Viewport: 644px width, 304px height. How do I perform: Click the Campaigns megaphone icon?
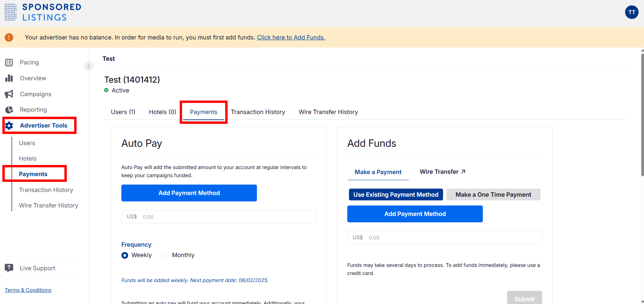pyautogui.click(x=9, y=94)
